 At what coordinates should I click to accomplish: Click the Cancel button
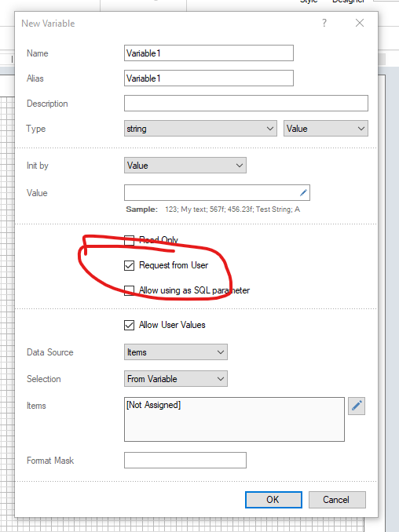click(x=337, y=500)
